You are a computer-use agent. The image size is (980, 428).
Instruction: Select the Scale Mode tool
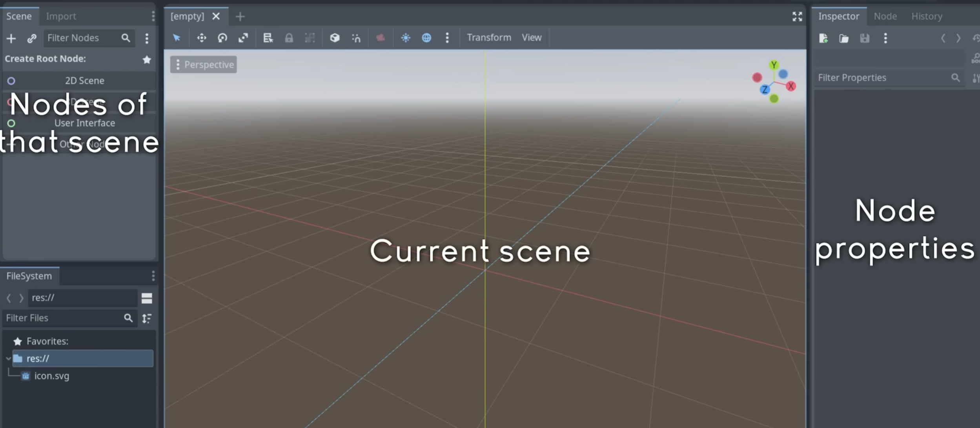click(x=243, y=38)
